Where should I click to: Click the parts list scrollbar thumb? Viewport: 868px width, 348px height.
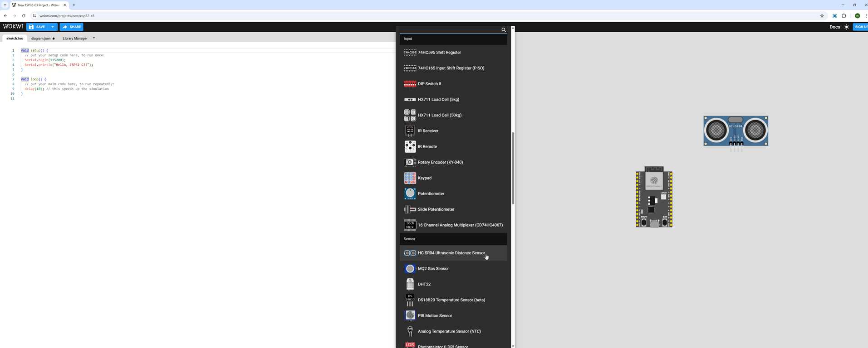513,168
